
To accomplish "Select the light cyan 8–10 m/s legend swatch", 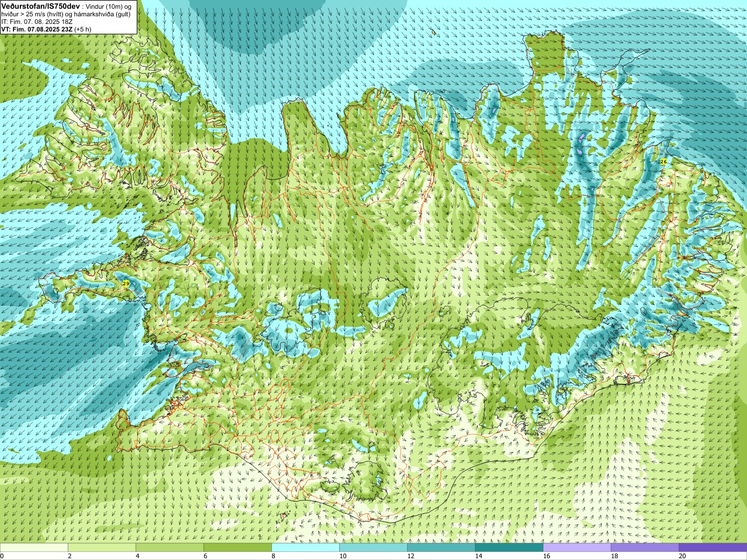I will pyautogui.click(x=305, y=548).
